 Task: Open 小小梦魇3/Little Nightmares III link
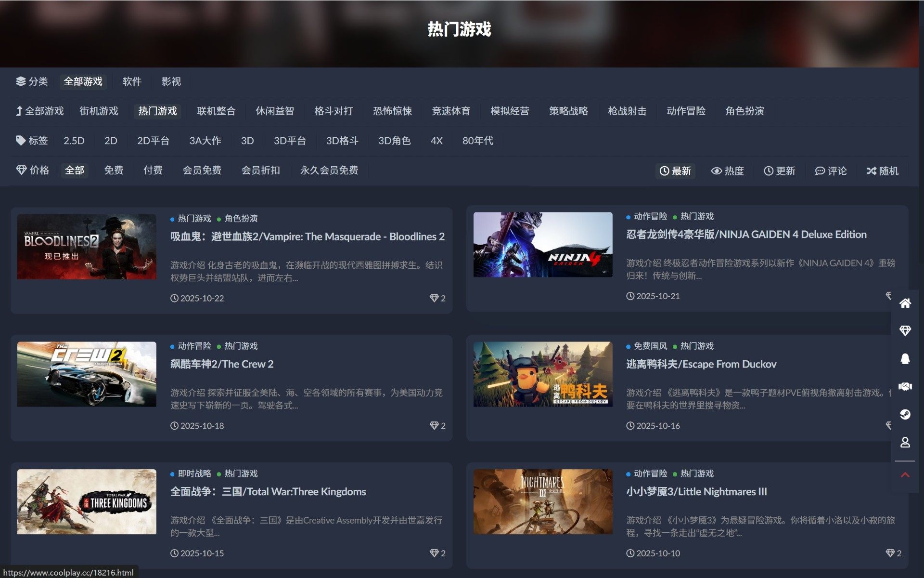[696, 492]
